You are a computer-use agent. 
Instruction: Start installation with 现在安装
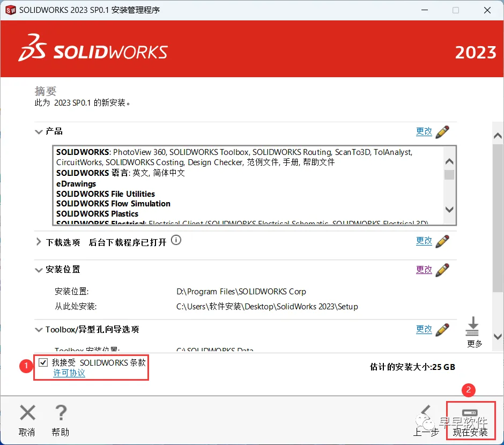click(471, 420)
